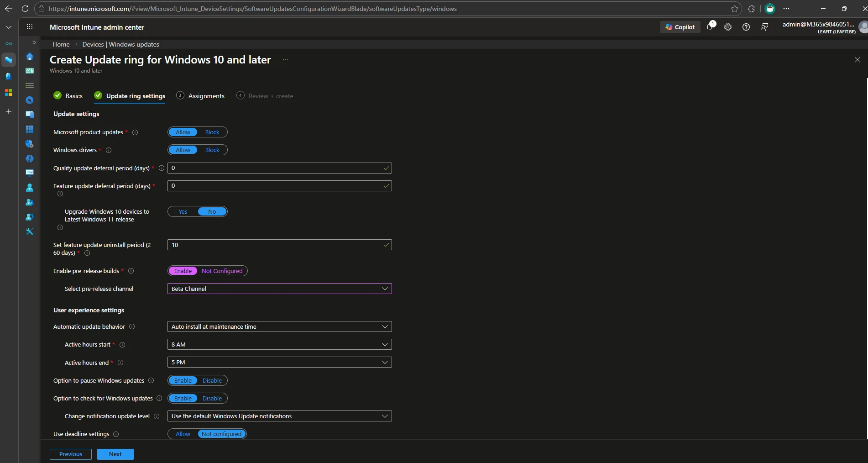
Task: Open Automatic update behavior dropdown
Action: coord(280,326)
